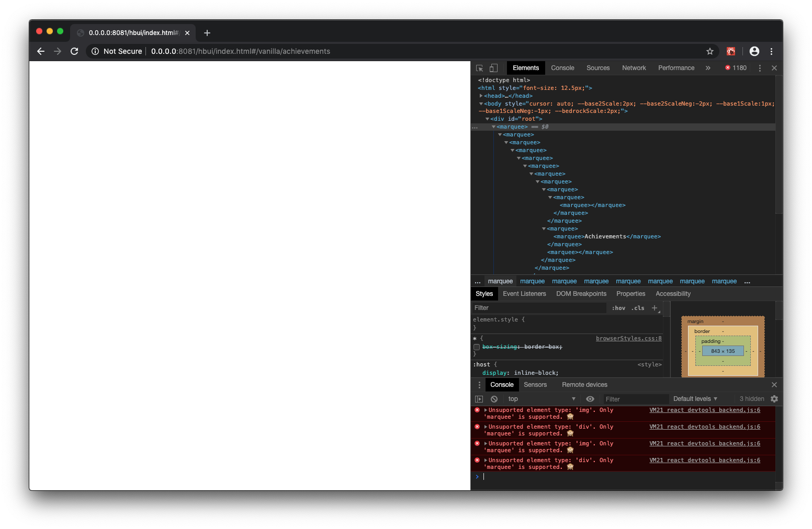
Task: Switch to the Elements panel
Action: click(526, 68)
